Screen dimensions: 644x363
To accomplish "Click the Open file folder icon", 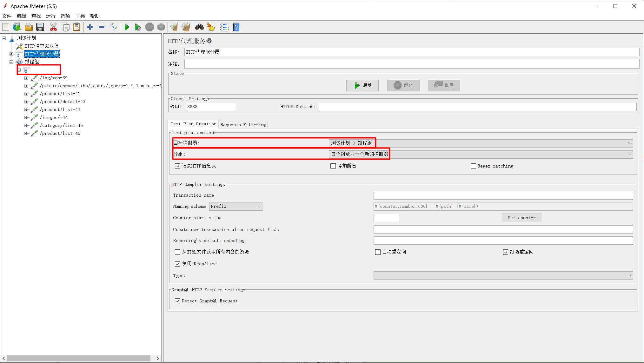I will pos(29,27).
